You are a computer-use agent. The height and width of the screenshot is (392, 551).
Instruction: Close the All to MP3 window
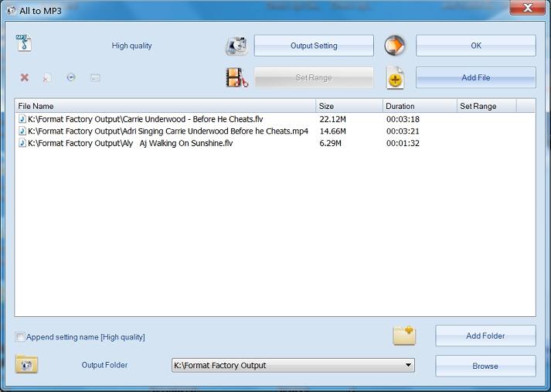click(528, 8)
